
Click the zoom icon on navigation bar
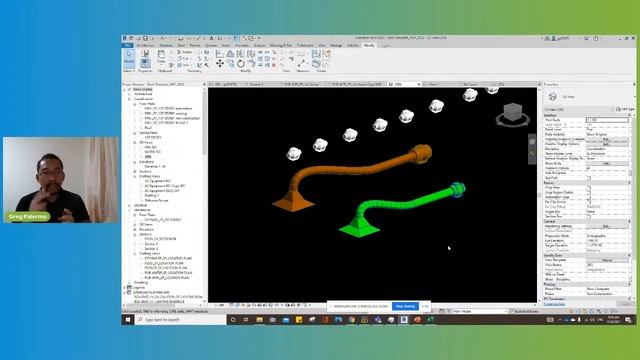click(x=532, y=153)
